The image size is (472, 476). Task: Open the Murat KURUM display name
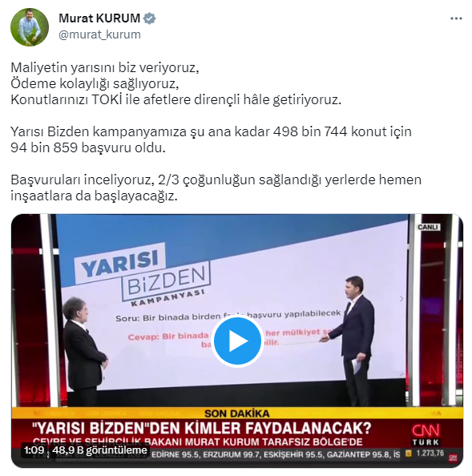click(99, 18)
